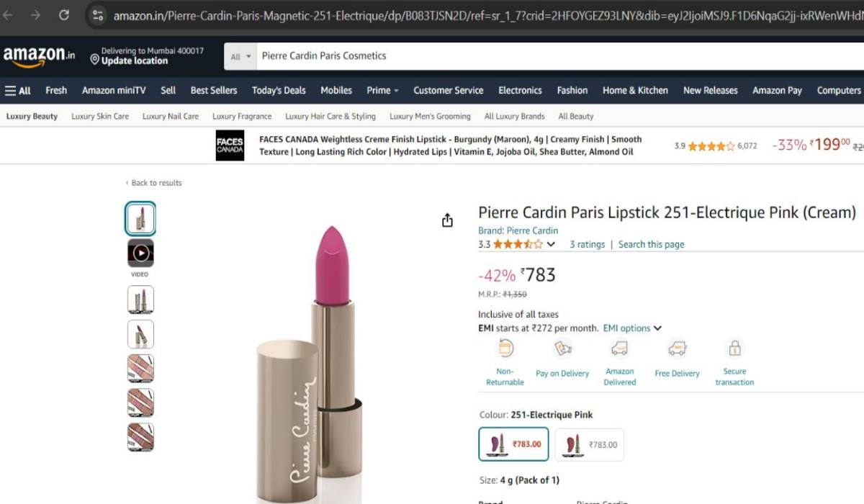Click the Pay on Delivery icon
The width and height of the screenshot is (864, 504).
562,348
